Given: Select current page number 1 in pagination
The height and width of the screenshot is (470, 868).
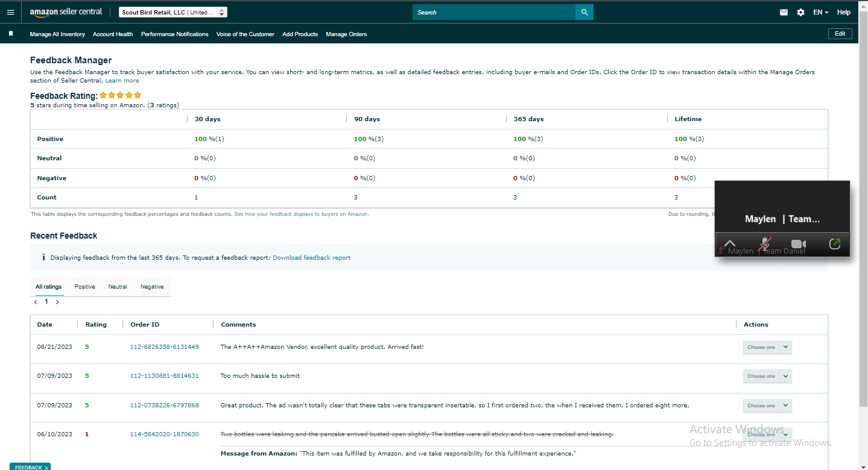Looking at the screenshot, I should [x=46, y=302].
